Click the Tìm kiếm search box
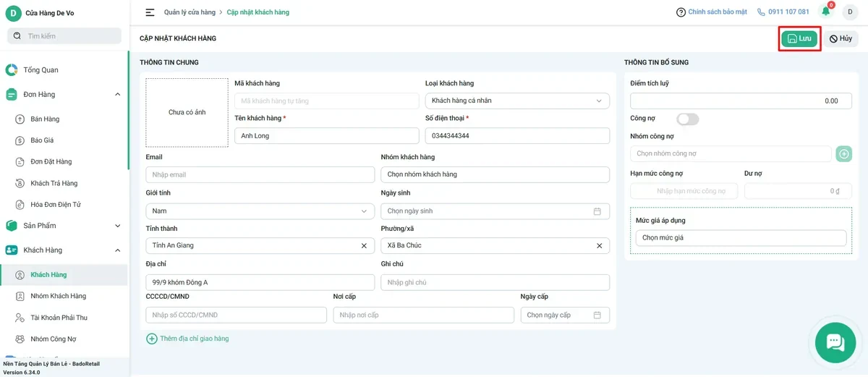Viewport: 868px width, 377px height. tap(64, 35)
